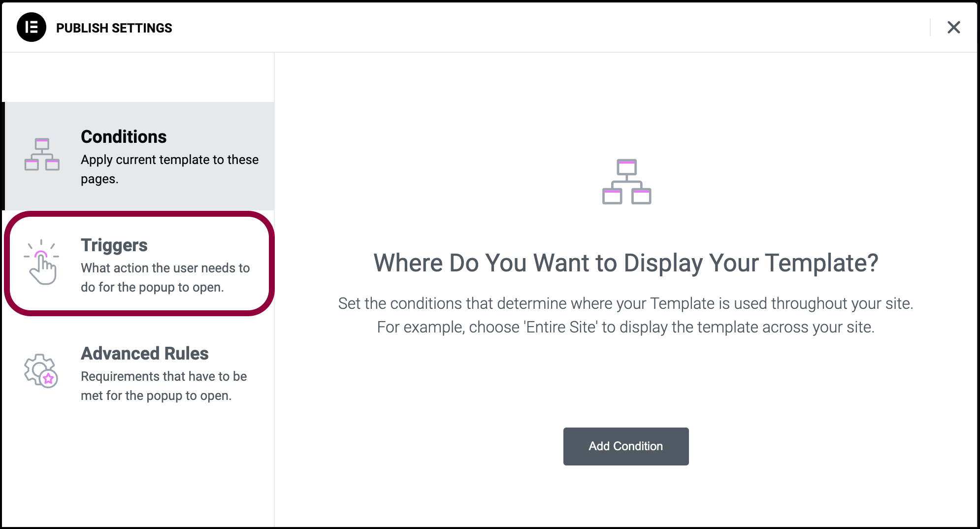Select the Advanced Rules title text

(x=145, y=353)
